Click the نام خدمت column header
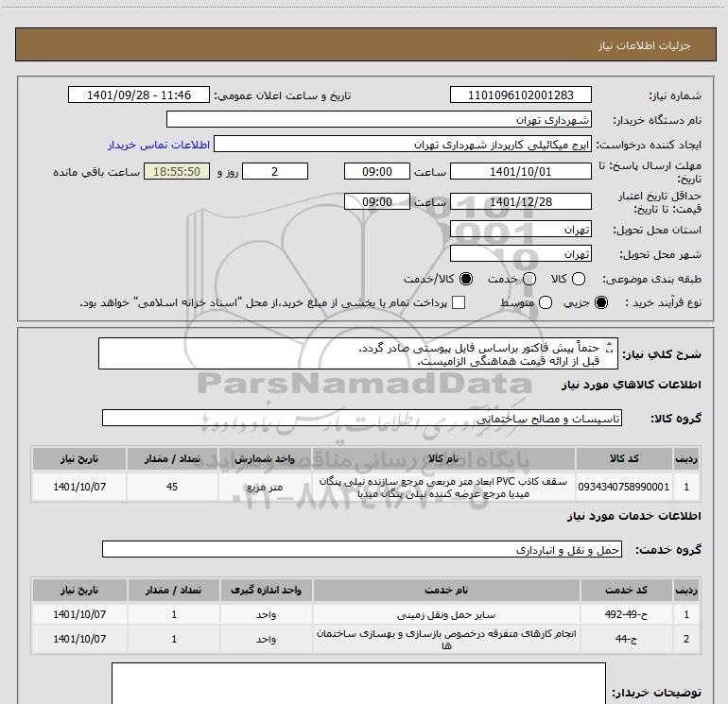728x704 pixels. [x=446, y=590]
